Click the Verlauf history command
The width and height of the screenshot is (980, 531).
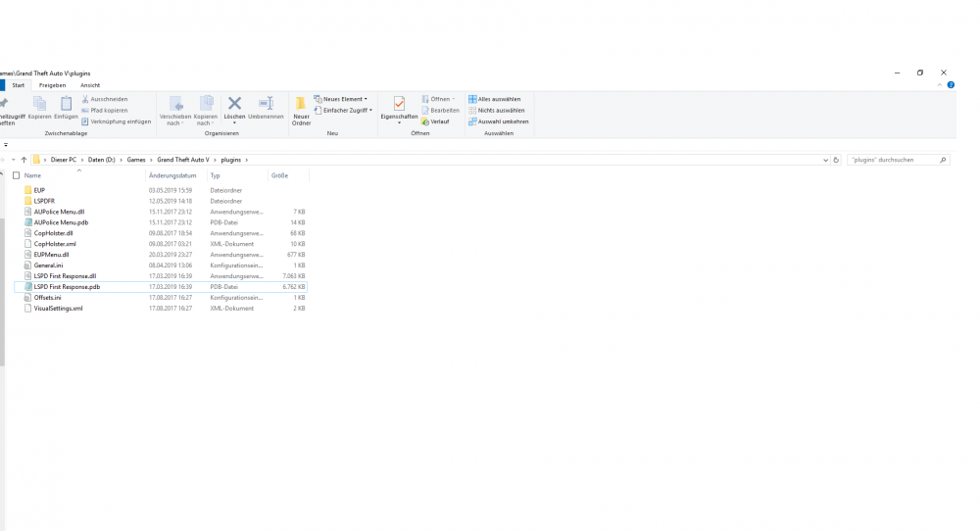[436, 121]
